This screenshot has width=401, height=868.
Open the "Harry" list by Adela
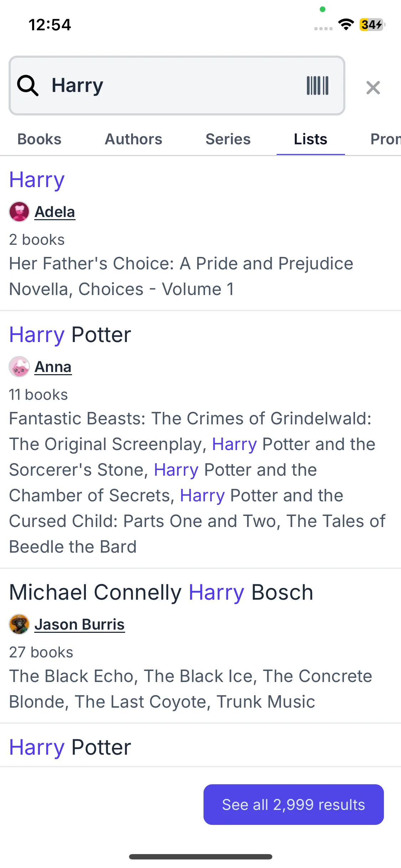(x=37, y=180)
